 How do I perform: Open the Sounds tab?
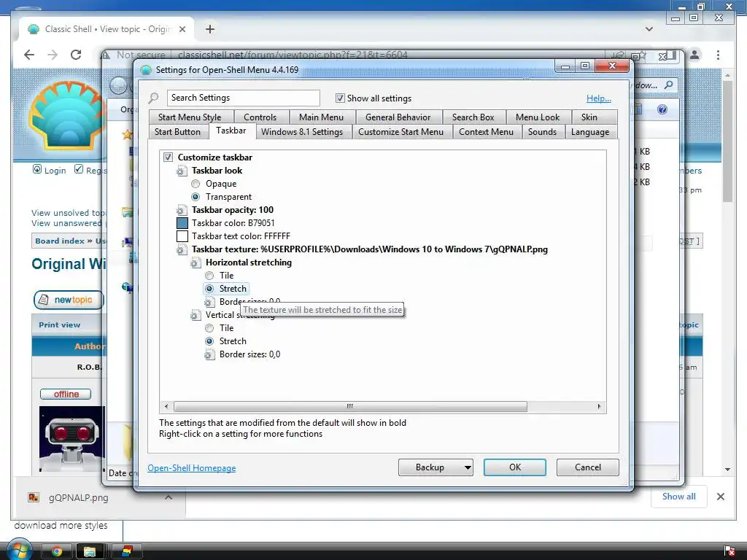[542, 132]
